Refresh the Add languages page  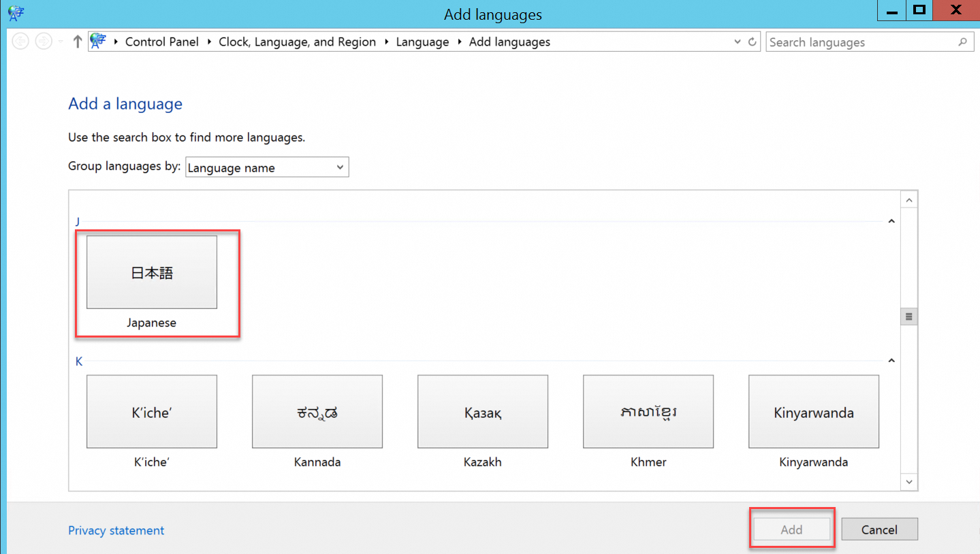pos(753,42)
